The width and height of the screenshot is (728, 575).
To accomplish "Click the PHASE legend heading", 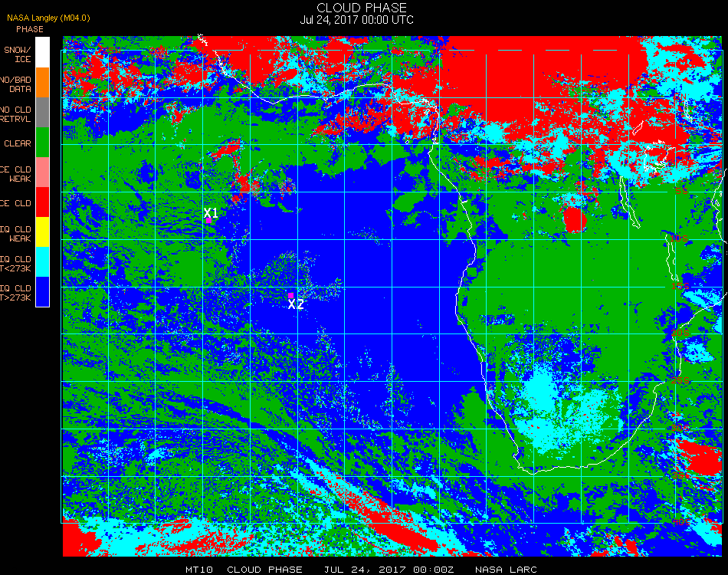I will 30,29.
